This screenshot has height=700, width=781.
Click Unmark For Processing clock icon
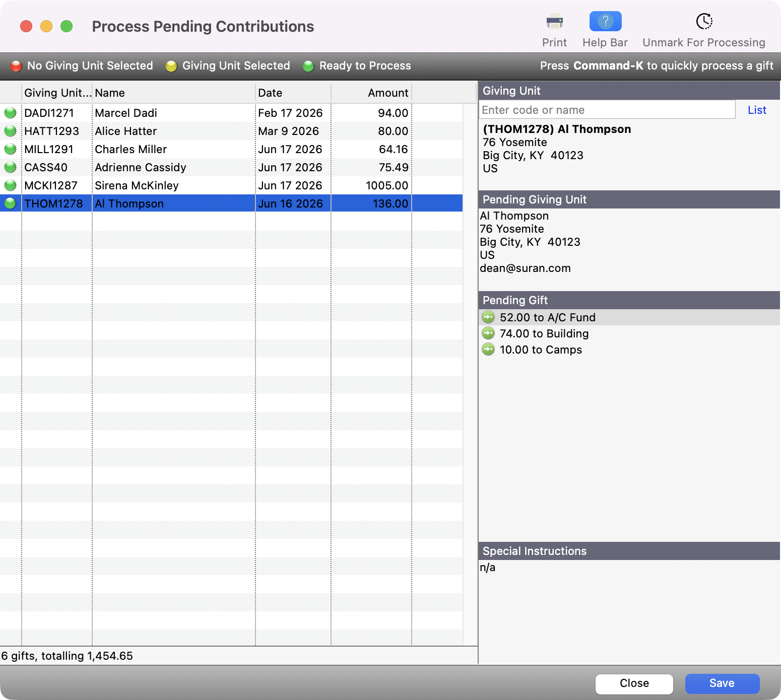pyautogui.click(x=704, y=22)
